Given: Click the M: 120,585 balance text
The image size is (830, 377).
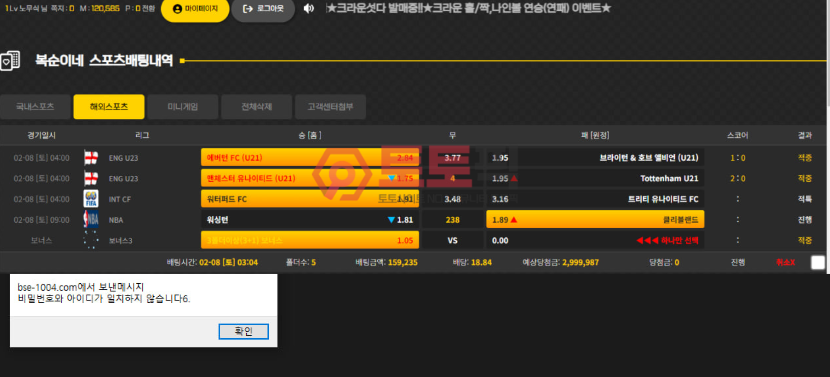Looking at the screenshot, I should pos(100,8).
